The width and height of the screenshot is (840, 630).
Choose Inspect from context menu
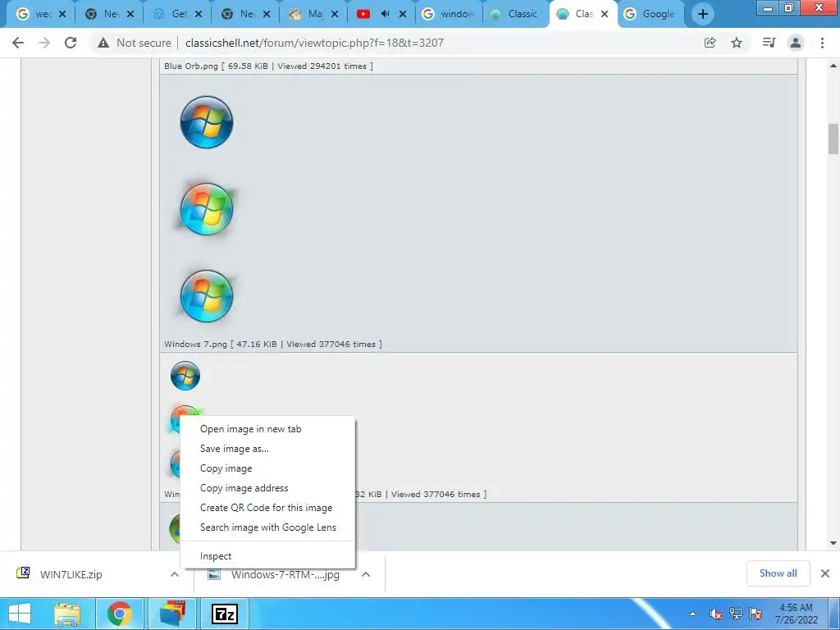(268, 556)
